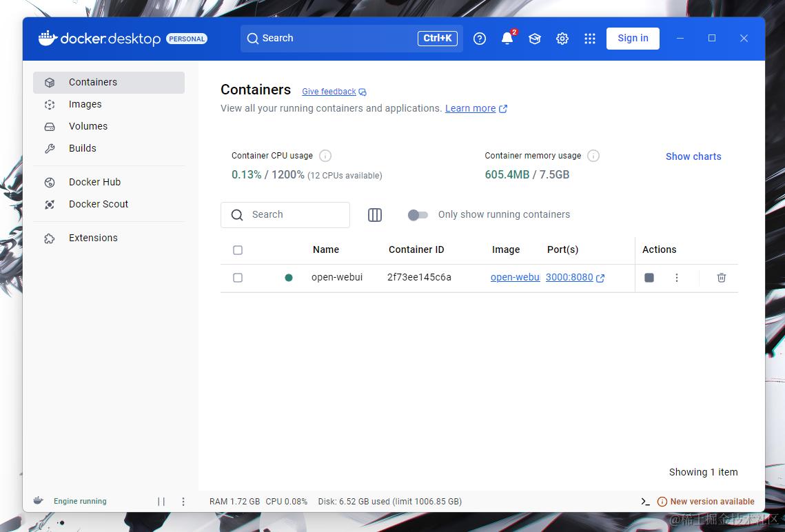Click the CPU usage info icon

pos(325,156)
